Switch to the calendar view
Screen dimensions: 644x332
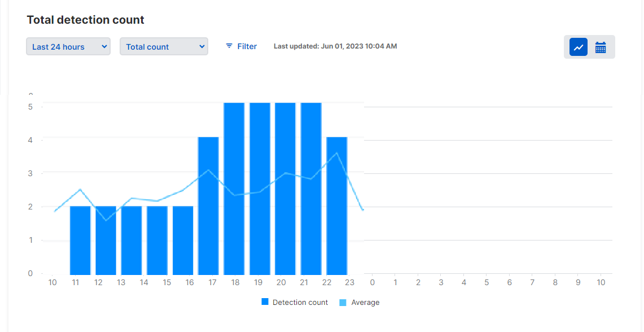tap(601, 47)
